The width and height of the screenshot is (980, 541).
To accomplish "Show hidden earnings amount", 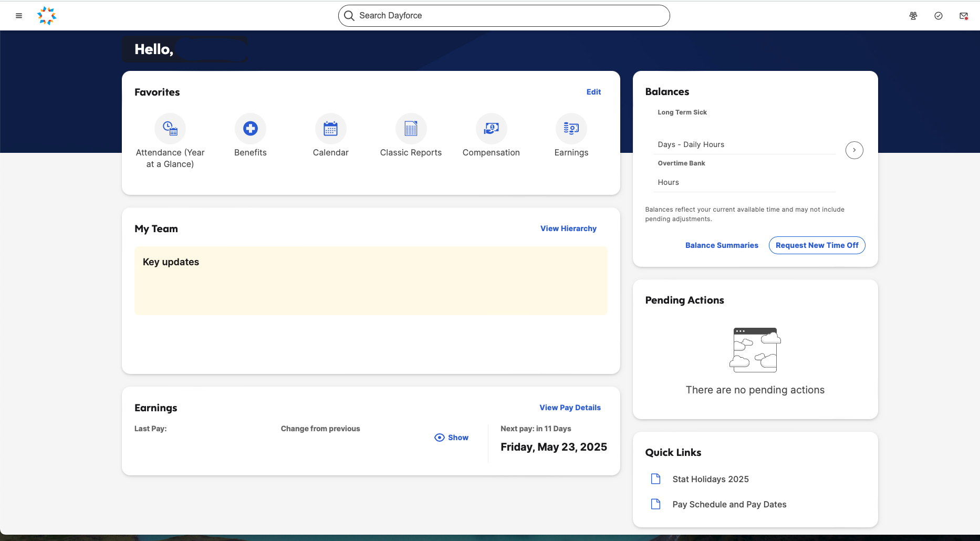I will point(452,438).
